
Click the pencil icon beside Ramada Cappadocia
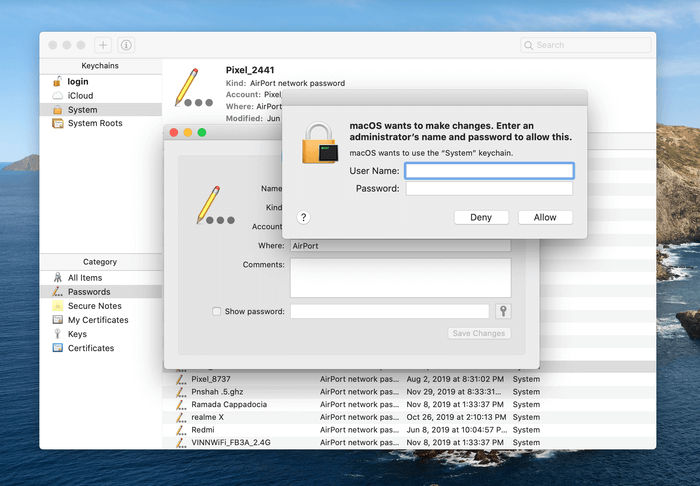[x=180, y=404]
